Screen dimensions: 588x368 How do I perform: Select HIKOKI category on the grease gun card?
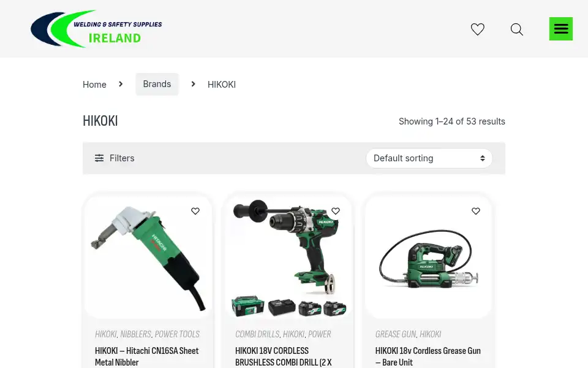[430, 334]
